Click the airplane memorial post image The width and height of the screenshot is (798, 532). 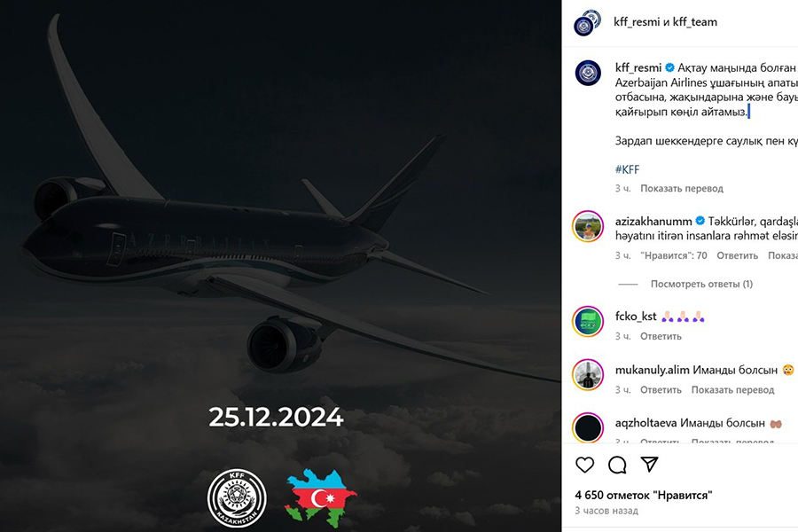(x=280, y=266)
